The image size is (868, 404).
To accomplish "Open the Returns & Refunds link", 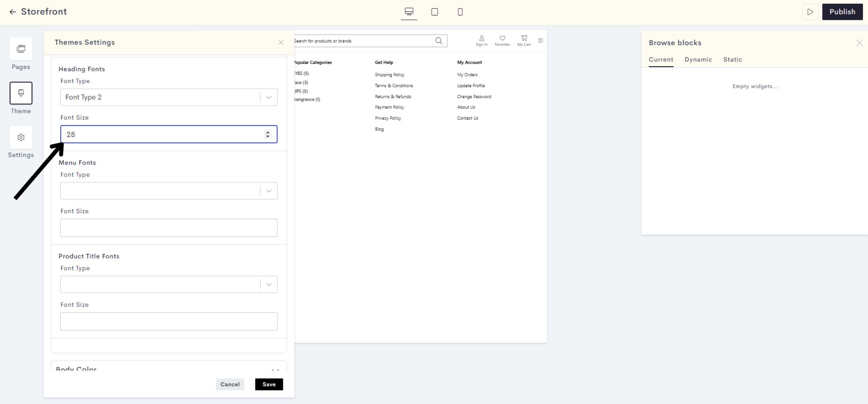I will 393,97.
